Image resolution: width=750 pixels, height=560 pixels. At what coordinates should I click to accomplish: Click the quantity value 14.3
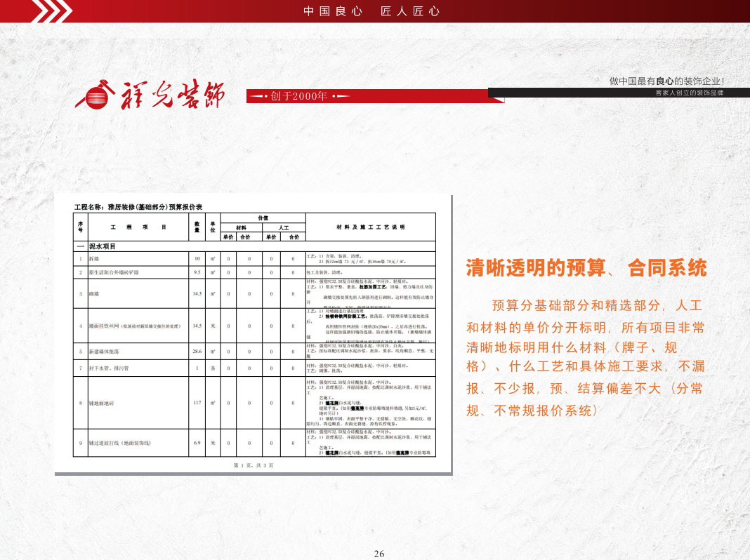[197, 294]
